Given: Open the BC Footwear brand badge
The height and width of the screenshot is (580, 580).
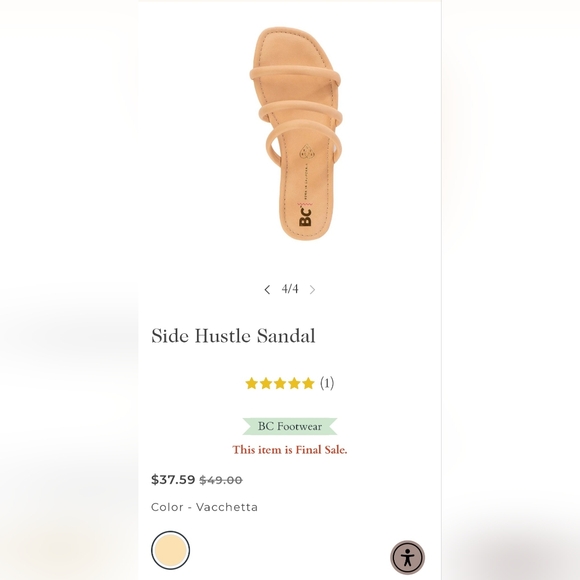Looking at the screenshot, I should tap(290, 426).
